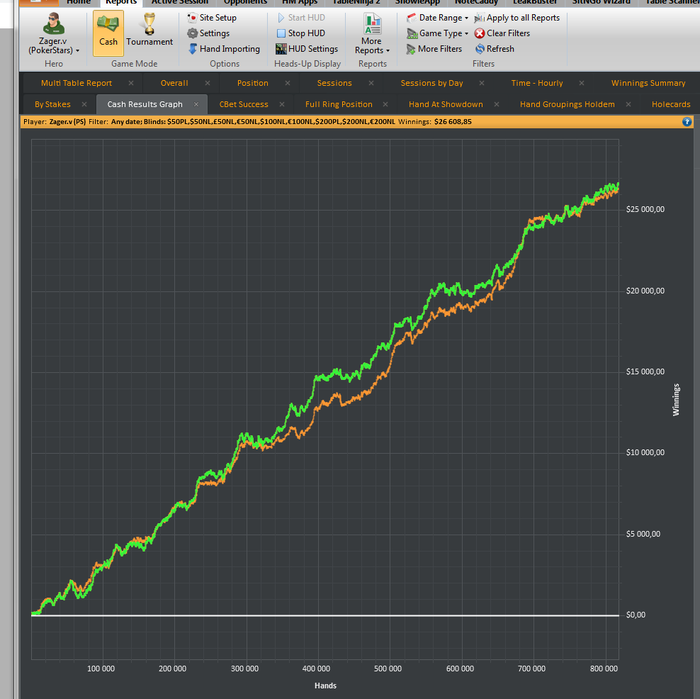Expand the Game Type filter
The image size is (700, 699).
(x=437, y=33)
